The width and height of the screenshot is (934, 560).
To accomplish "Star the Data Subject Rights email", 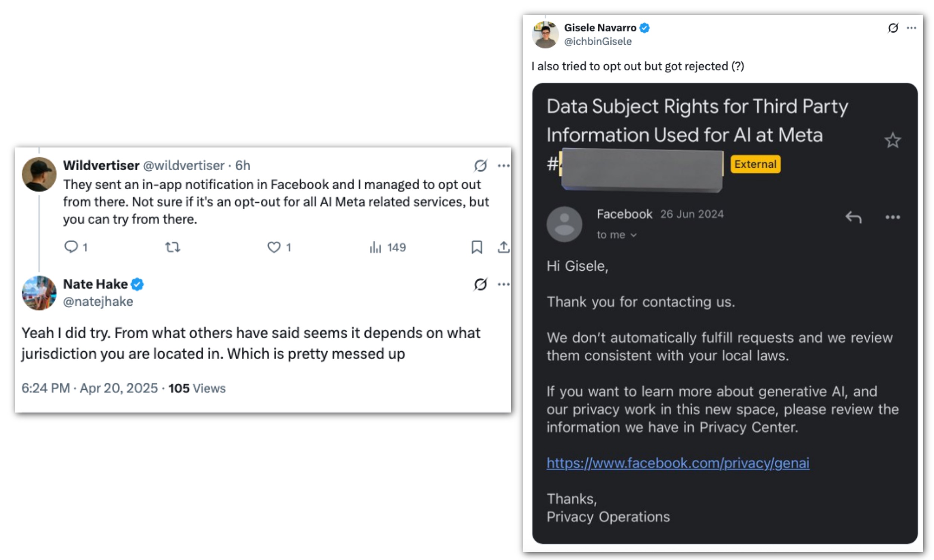I will point(893,140).
